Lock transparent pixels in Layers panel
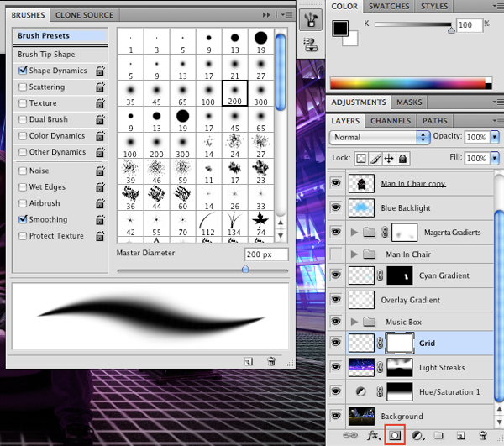The width and height of the screenshot is (504, 446). 360,158
